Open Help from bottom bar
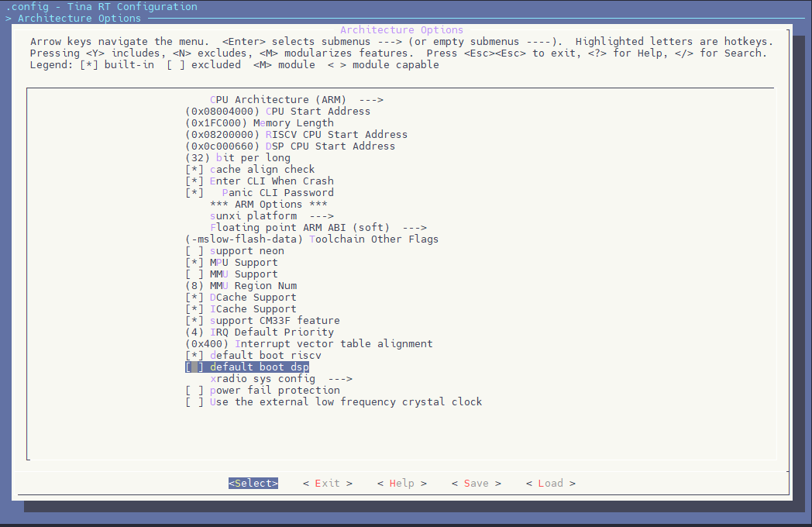The image size is (812, 527). [401, 484]
